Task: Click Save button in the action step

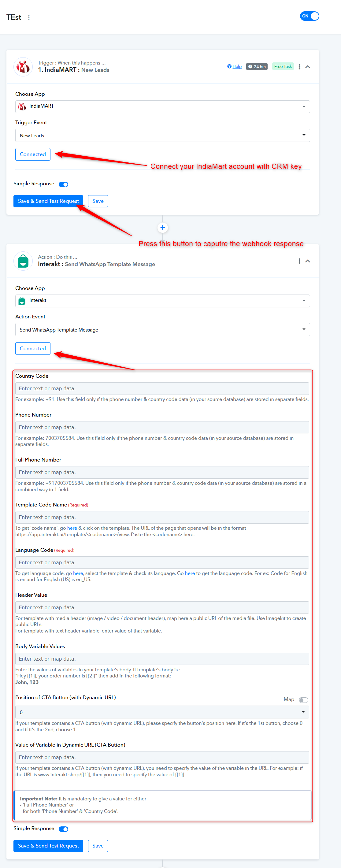Action: [x=98, y=846]
